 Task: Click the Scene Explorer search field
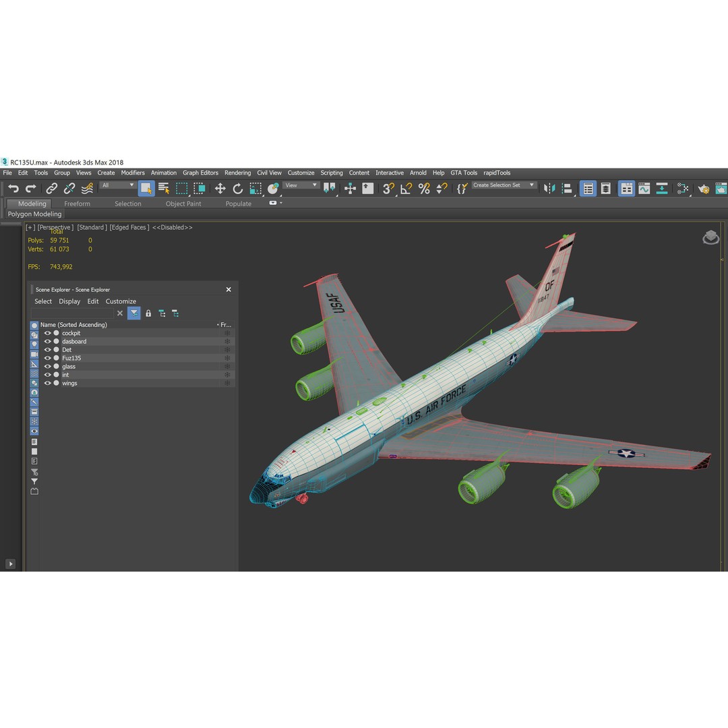72,313
